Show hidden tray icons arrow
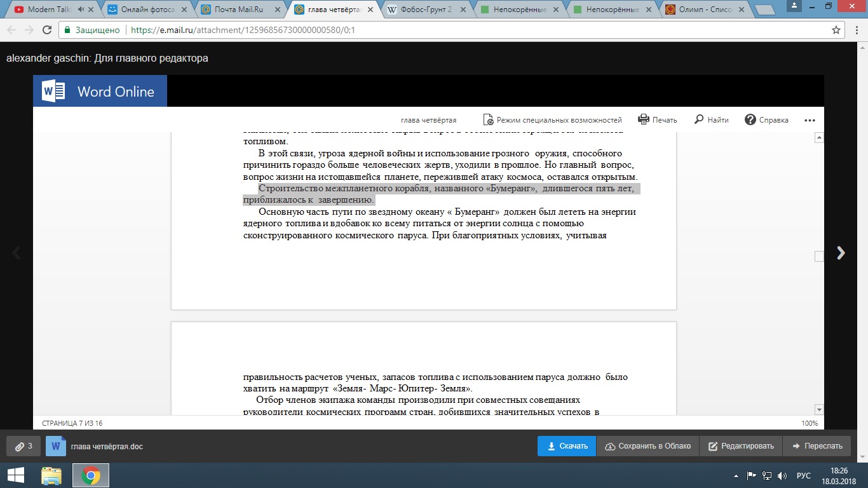 coord(736,475)
